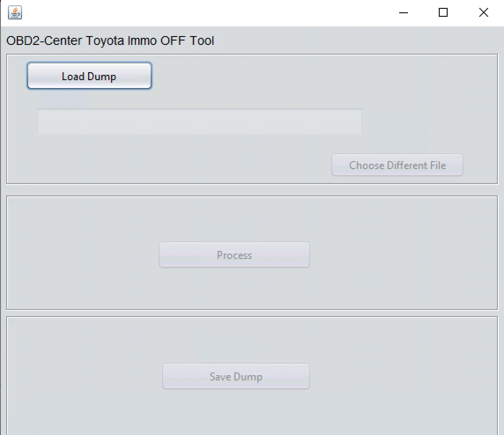
Task: Click empty space left of Choose Different File
Action: [x=176, y=165]
